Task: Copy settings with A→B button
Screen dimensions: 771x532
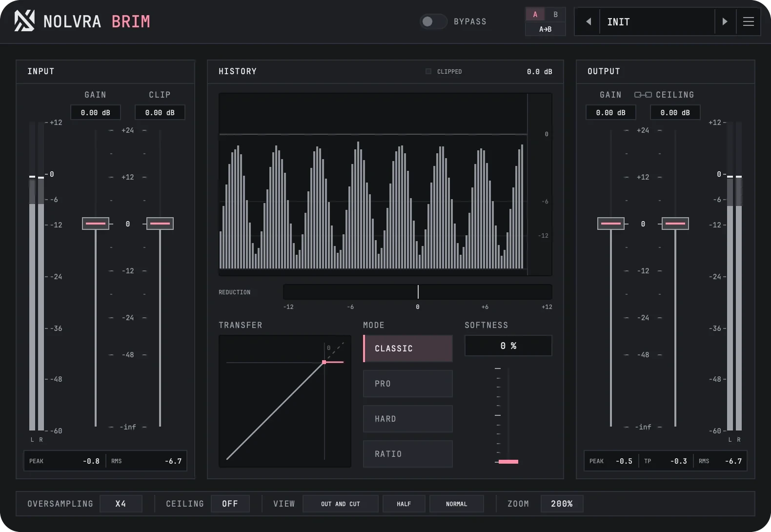Action: coord(546,29)
